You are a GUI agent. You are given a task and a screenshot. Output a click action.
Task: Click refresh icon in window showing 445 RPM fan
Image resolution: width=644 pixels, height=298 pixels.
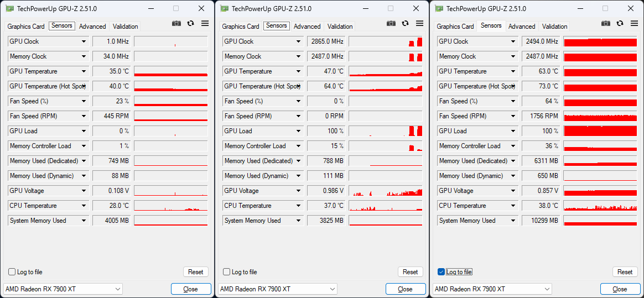191,23
